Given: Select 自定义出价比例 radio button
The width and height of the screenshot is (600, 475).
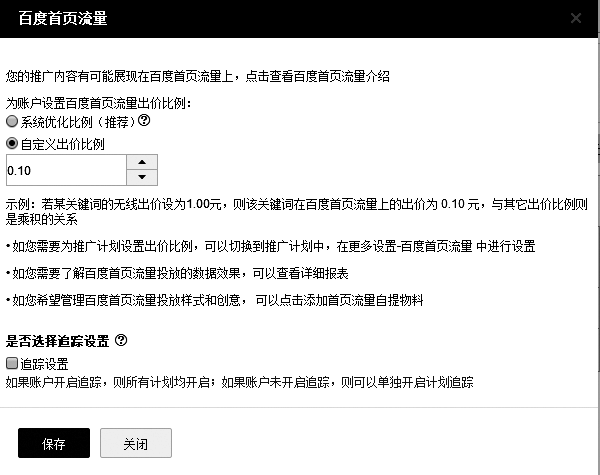Looking at the screenshot, I should point(12,144).
